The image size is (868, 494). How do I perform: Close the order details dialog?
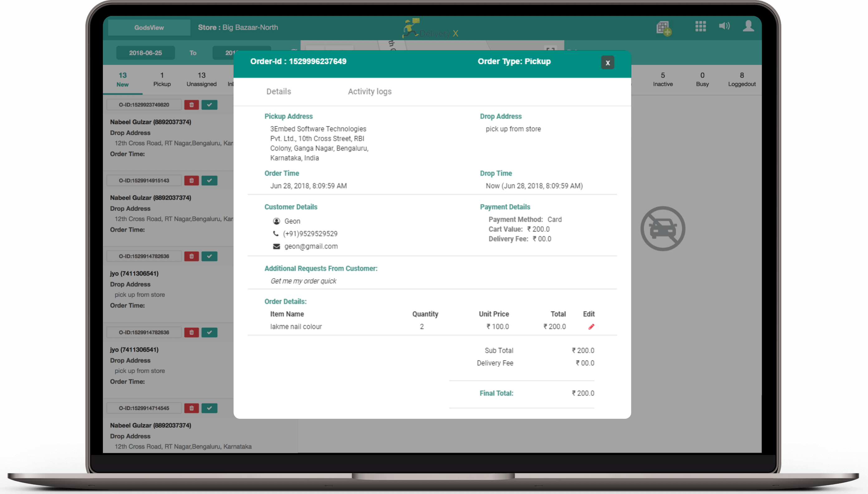click(x=607, y=62)
